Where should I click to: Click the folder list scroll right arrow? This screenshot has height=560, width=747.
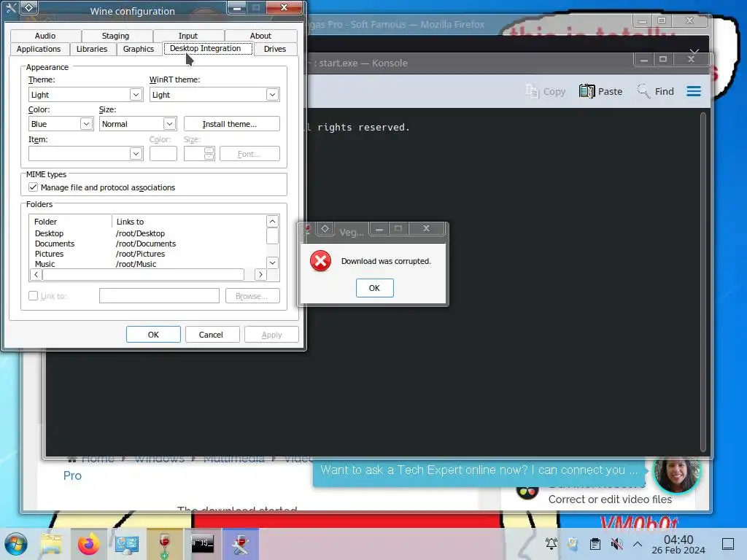pos(260,274)
